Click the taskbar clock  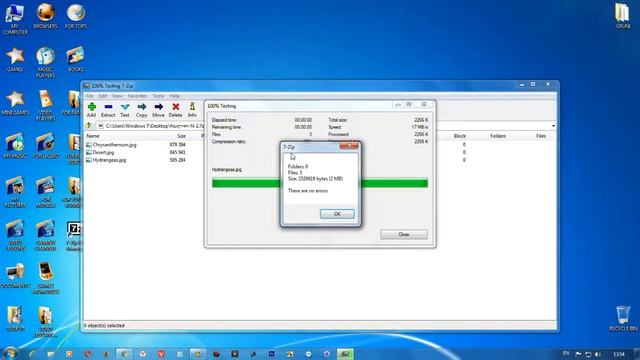tap(619, 354)
